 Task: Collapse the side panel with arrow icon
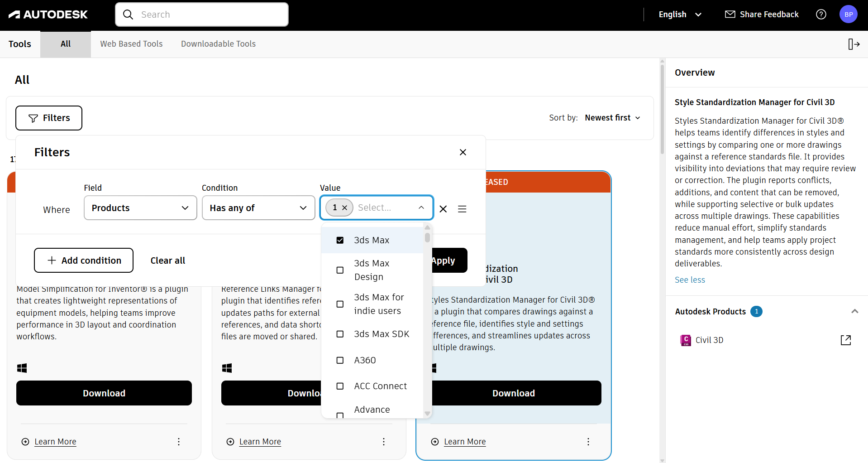click(854, 44)
